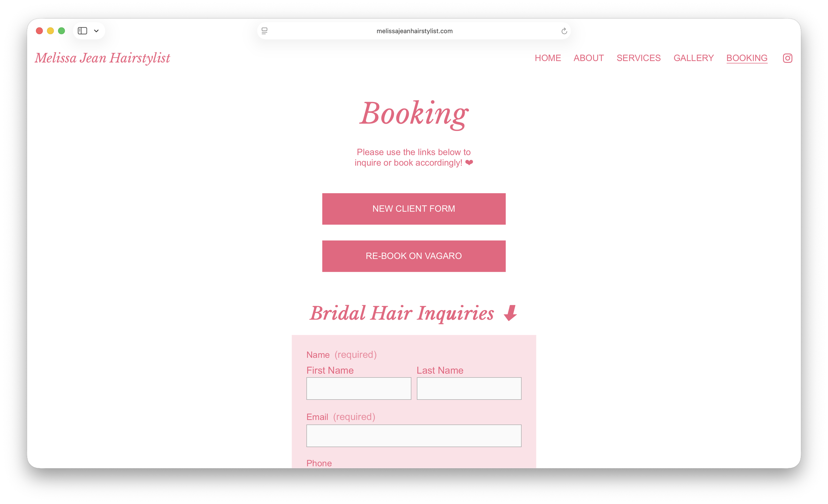Click the browser address bar URL

pos(414,31)
